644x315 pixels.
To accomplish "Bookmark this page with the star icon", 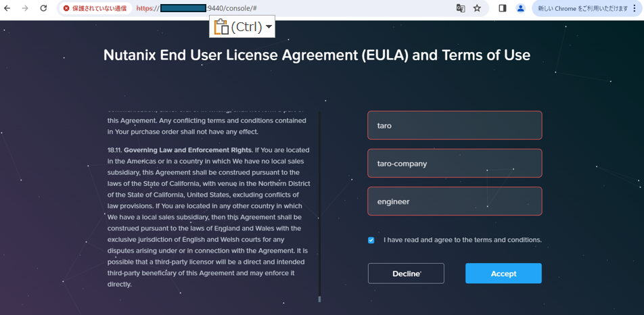I will pyautogui.click(x=477, y=8).
